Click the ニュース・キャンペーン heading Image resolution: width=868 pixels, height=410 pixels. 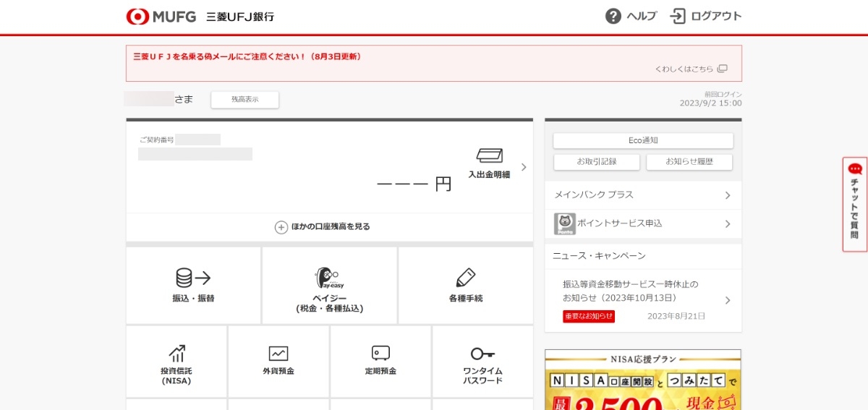[599, 256]
